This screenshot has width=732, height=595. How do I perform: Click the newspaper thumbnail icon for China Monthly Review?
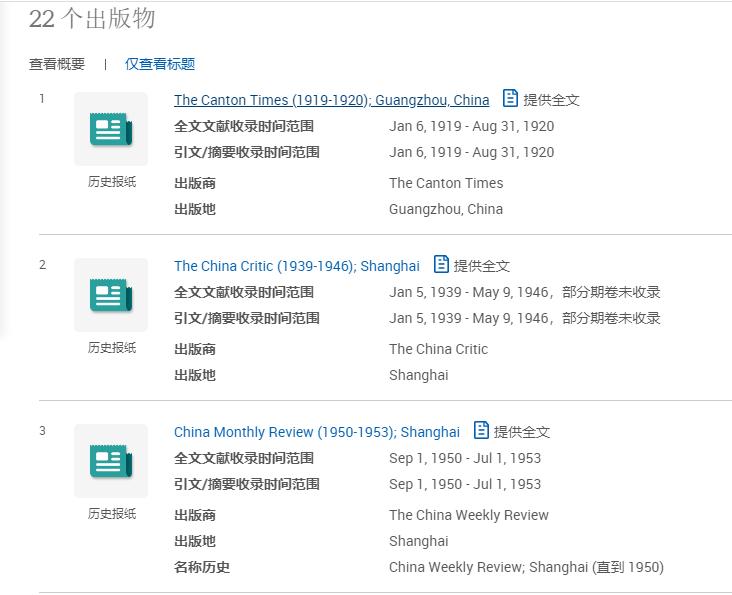click(x=111, y=461)
